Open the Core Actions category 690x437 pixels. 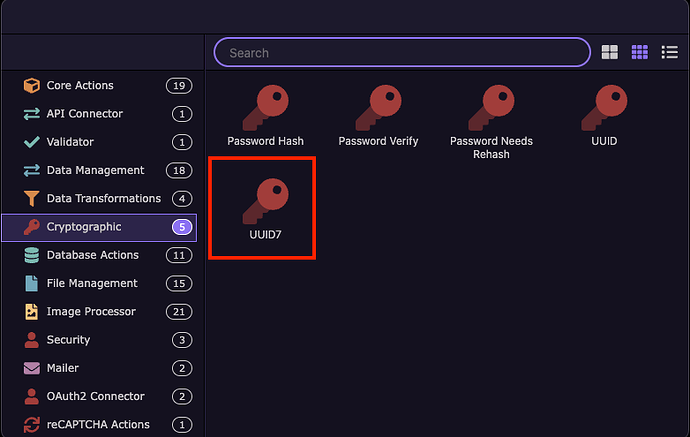(x=80, y=86)
